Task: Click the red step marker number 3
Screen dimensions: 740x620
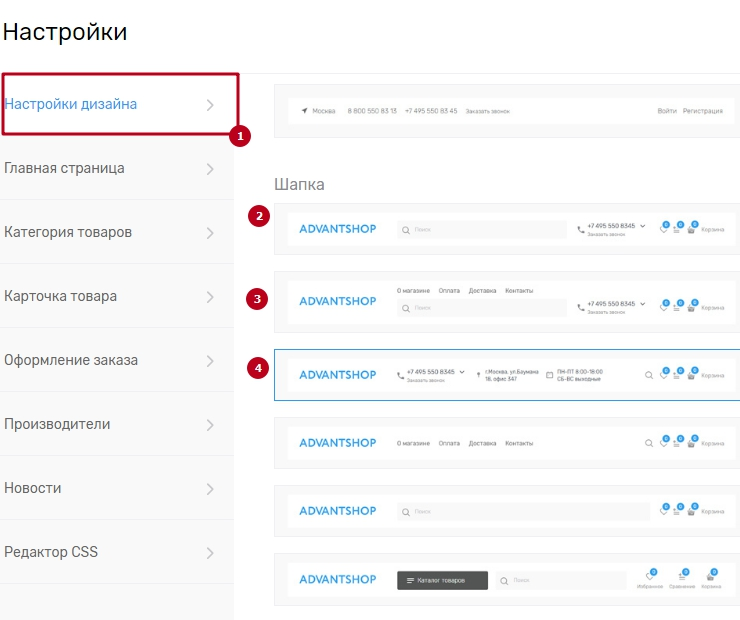Action: 258,298
